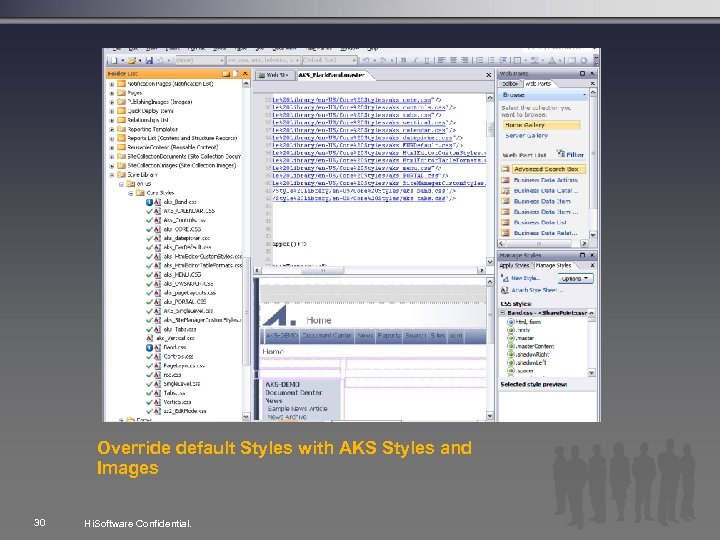Select aks_datepicker.css in Folder List
Viewport: 720px width, 540px height.
coord(186,238)
